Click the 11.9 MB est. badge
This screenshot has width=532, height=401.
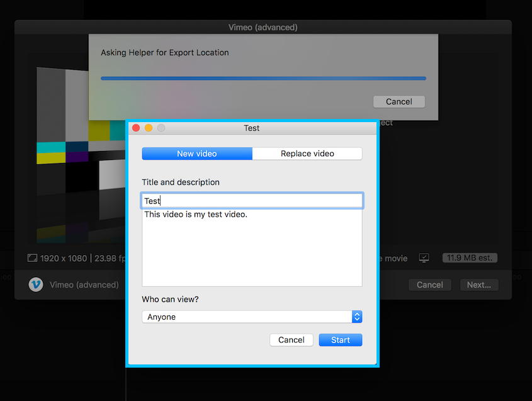click(470, 257)
